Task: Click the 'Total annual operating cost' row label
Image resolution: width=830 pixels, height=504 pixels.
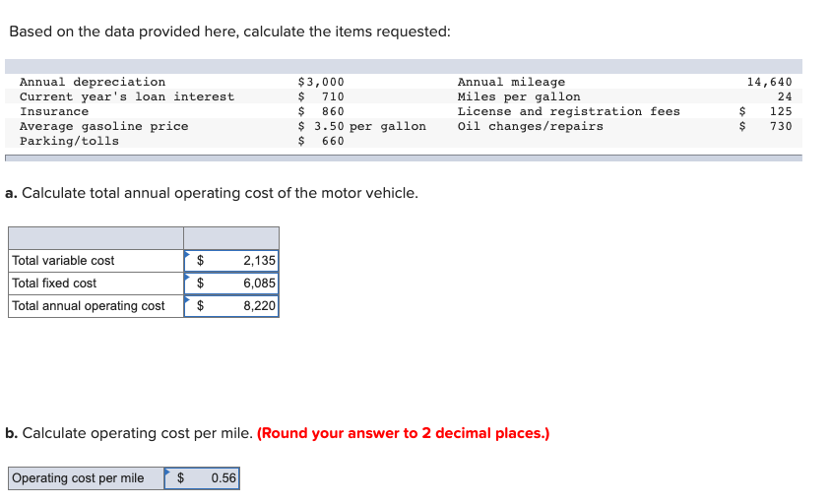Action: tap(89, 306)
